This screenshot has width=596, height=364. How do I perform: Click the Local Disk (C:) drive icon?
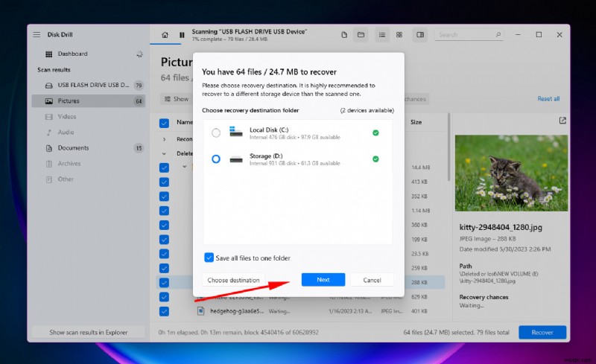pos(235,132)
